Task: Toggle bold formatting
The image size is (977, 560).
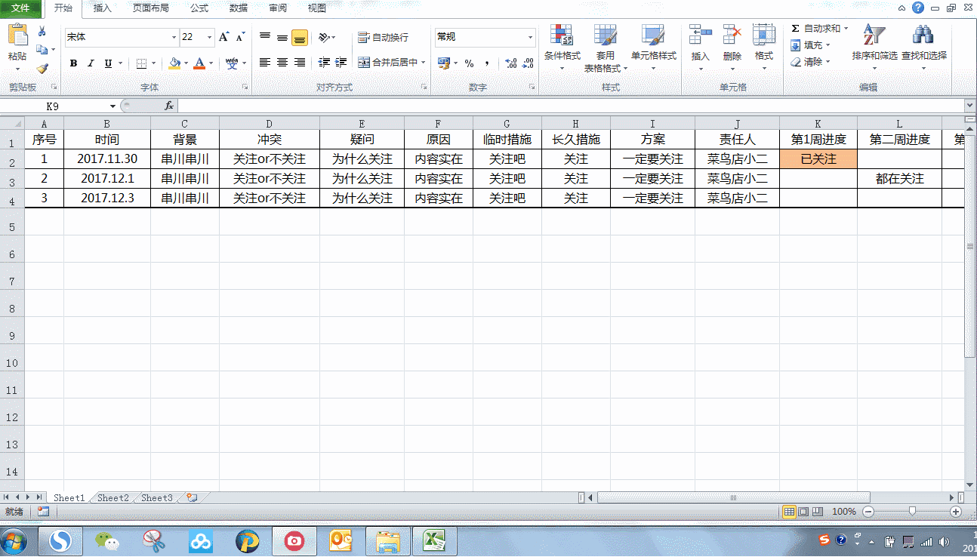Action: click(x=72, y=63)
